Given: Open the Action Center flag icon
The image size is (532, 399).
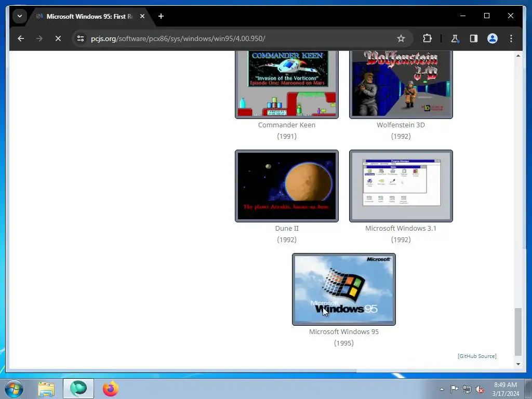Looking at the screenshot, I should tap(454, 389).
